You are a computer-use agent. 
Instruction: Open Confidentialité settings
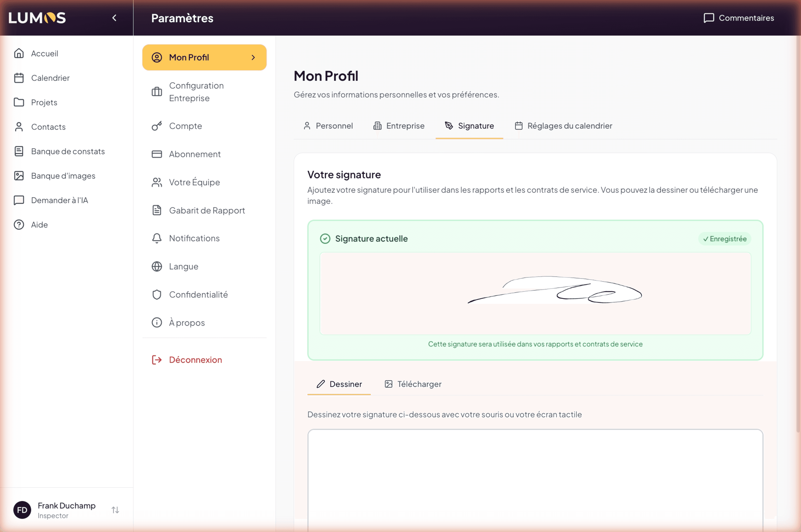204,295
